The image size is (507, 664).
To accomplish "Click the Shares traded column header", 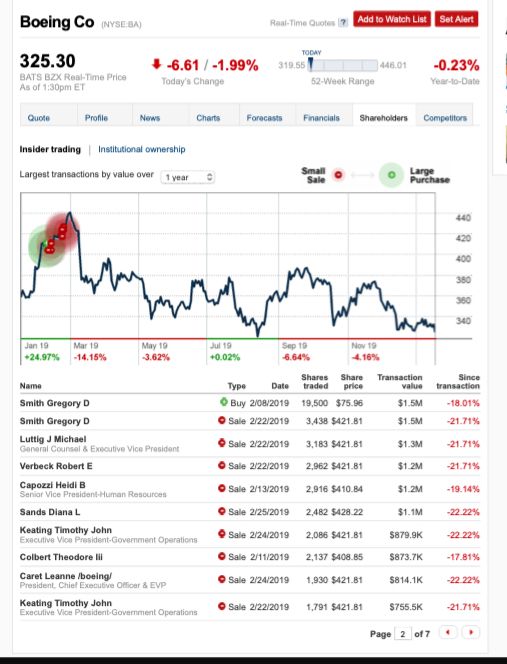I will pos(314,381).
